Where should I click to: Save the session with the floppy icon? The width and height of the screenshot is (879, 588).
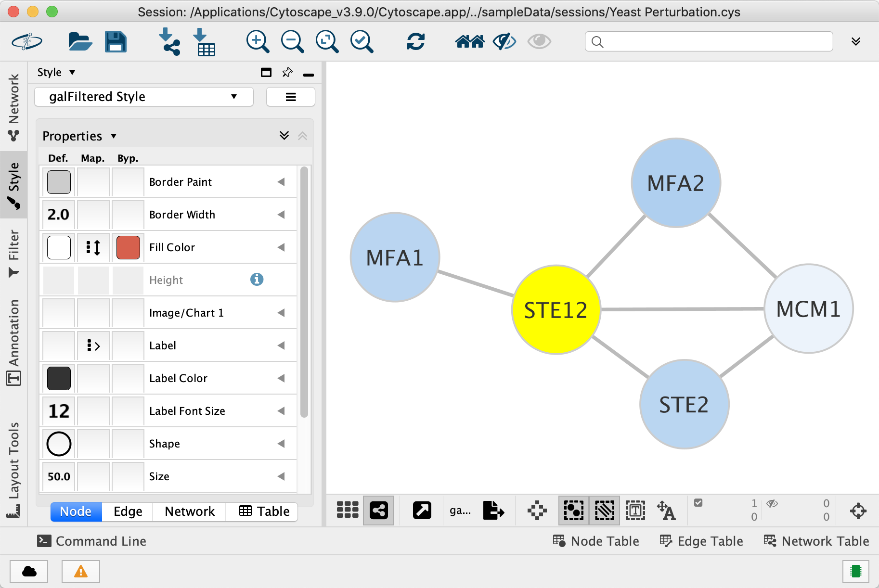116,41
